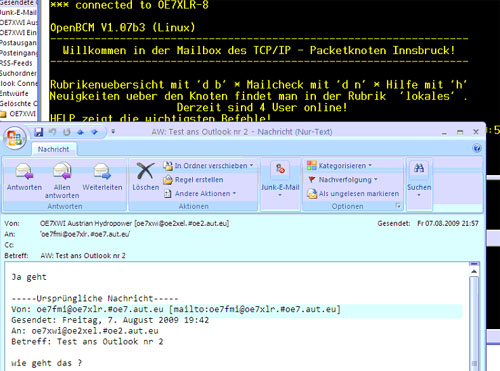Viewport: 500px width, 371px height.
Task: Go to previous item blue arrow
Action: [x=80, y=132]
